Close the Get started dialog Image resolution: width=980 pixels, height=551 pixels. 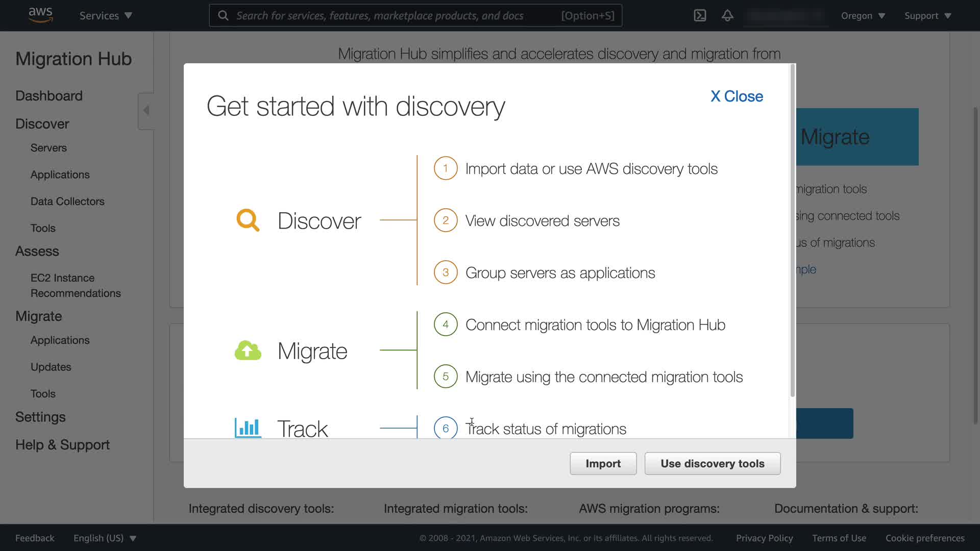[737, 96]
